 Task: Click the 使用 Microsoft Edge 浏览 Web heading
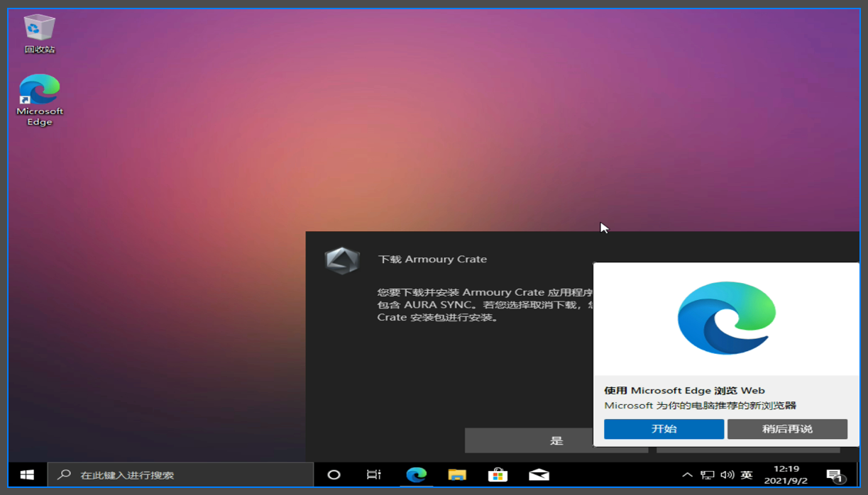tap(684, 390)
